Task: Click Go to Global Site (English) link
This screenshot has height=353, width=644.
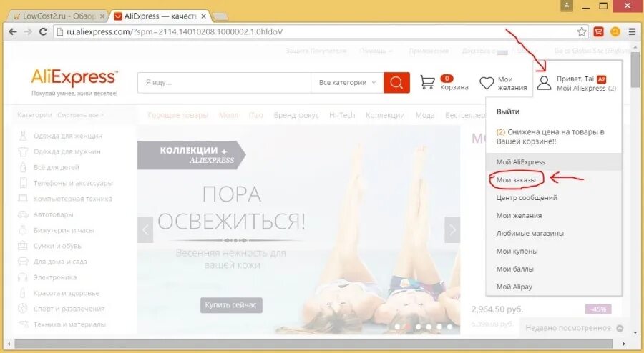Action: [x=592, y=51]
